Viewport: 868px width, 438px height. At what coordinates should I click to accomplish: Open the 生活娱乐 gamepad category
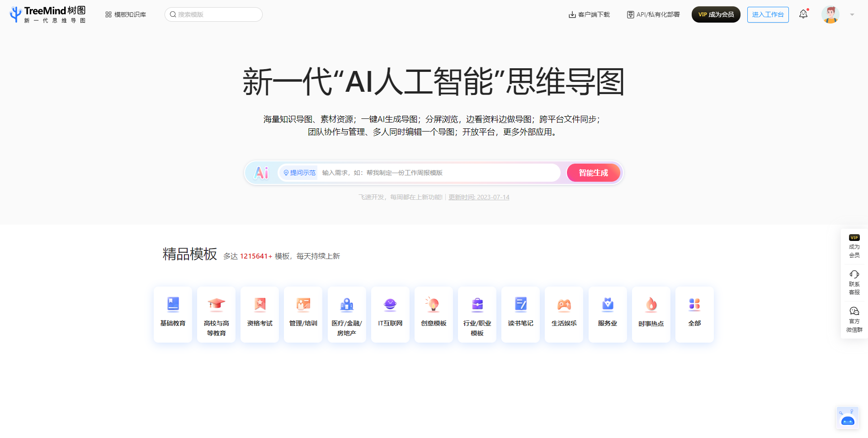564,314
